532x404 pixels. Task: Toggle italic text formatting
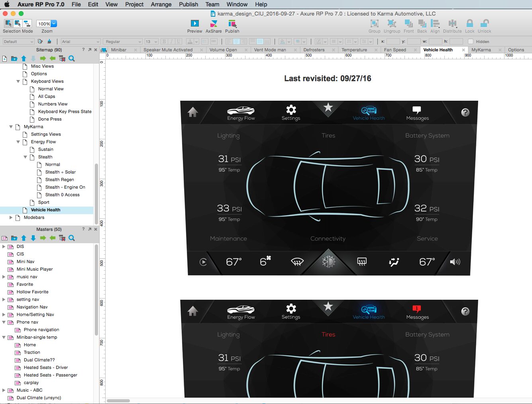click(171, 41)
